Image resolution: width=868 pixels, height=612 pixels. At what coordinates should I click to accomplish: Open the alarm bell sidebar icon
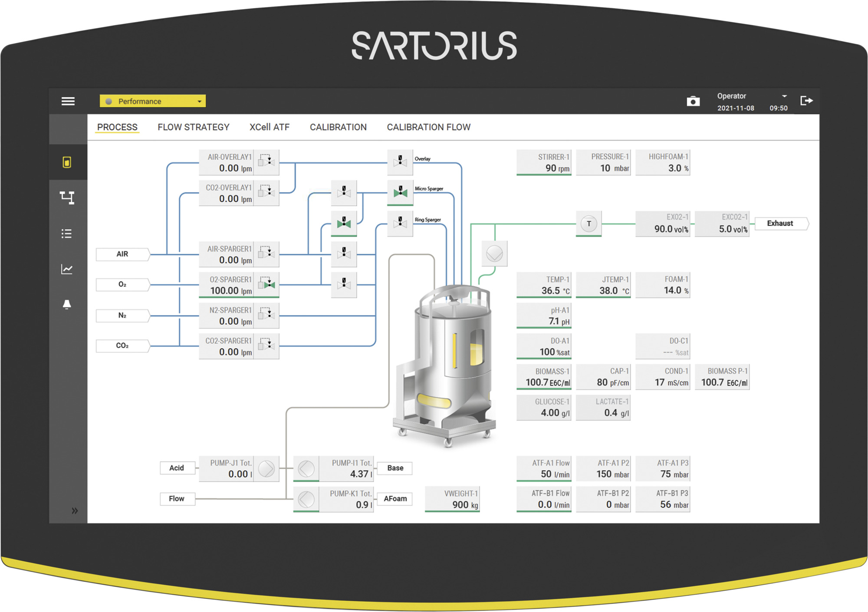click(67, 304)
